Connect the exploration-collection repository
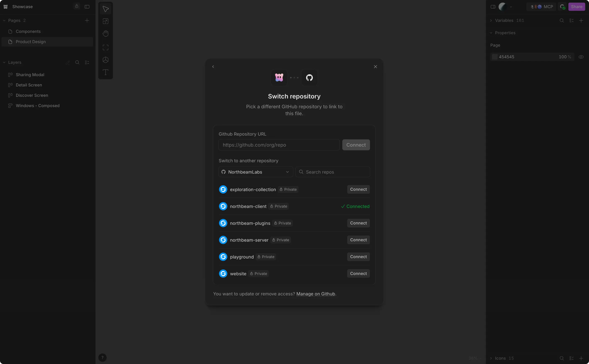The height and width of the screenshot is (364, 589). click(x=358, y=189)
